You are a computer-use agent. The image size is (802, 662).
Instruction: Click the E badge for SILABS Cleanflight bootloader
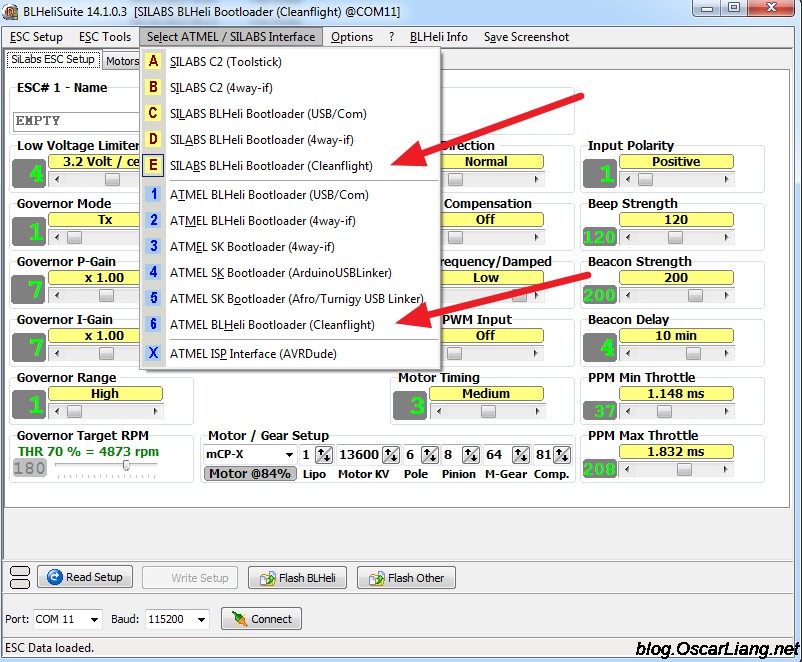153,165
